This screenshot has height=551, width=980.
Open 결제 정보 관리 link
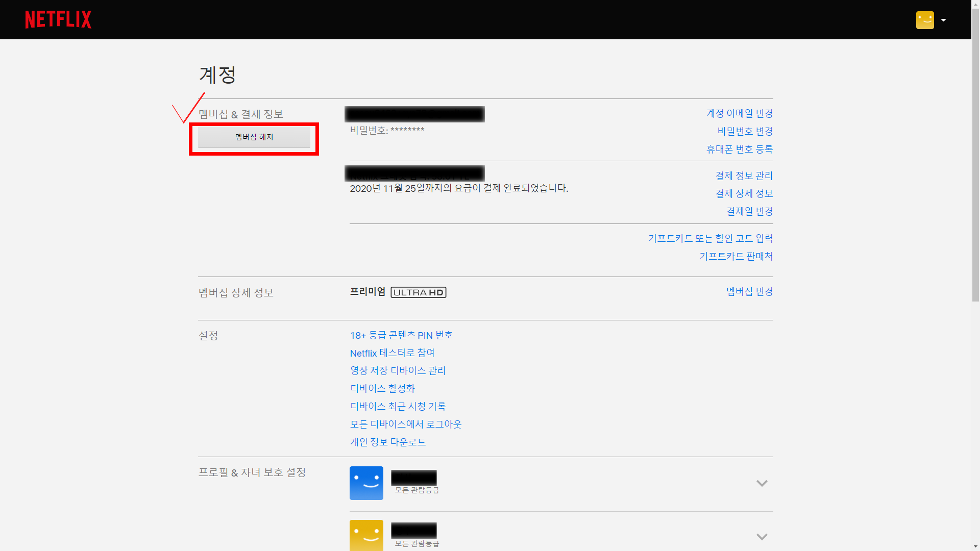[744, 176]
